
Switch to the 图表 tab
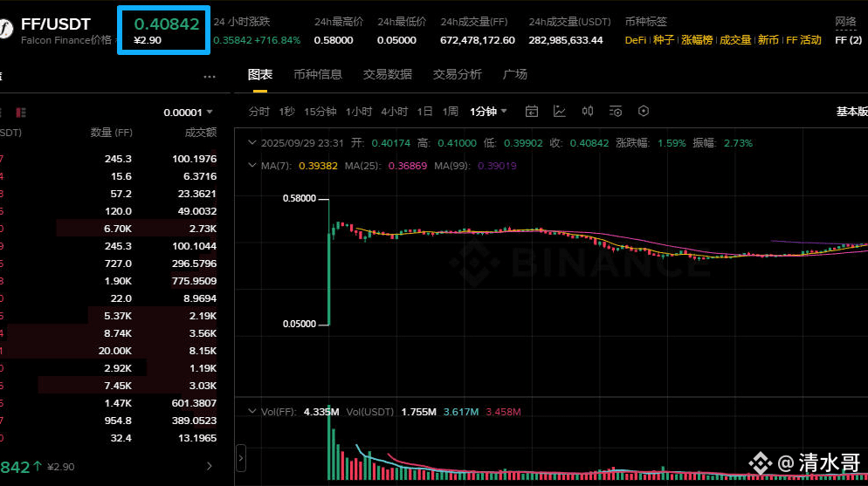(x=259, y=75)
